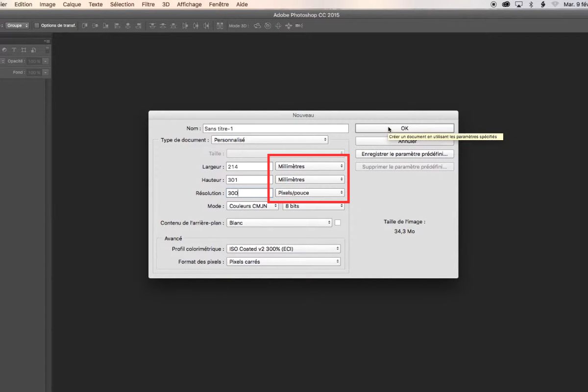Open the Largeur unit Millimètres dropdown

pyautogui.click(x=310, y=167)
